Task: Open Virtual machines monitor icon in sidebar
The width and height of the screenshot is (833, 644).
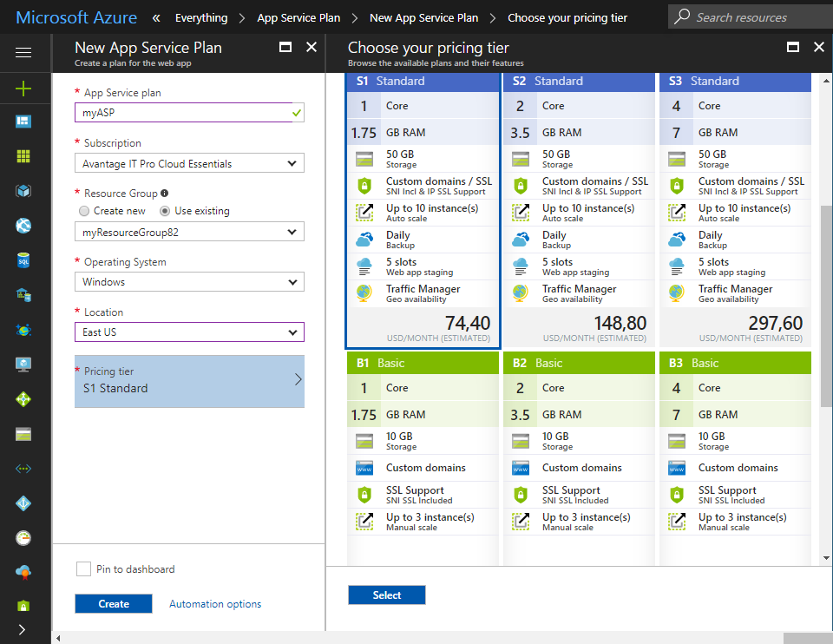Action: 23,365
